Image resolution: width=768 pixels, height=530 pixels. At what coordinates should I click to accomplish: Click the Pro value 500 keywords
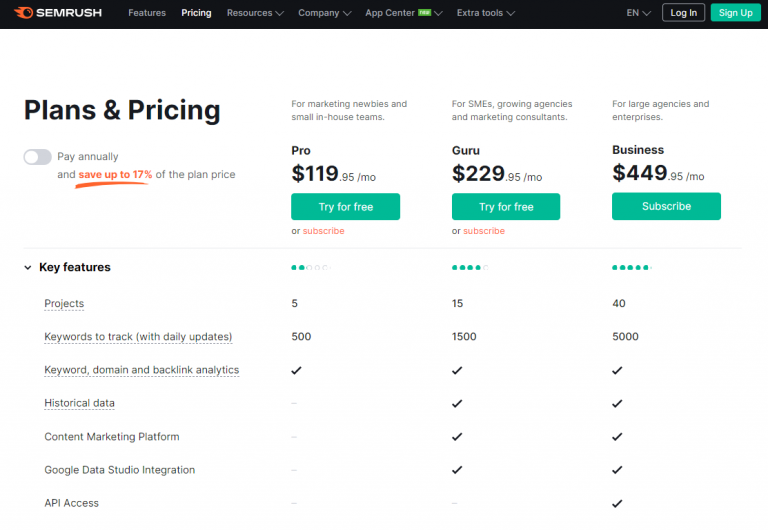click(x=301, y=337)
